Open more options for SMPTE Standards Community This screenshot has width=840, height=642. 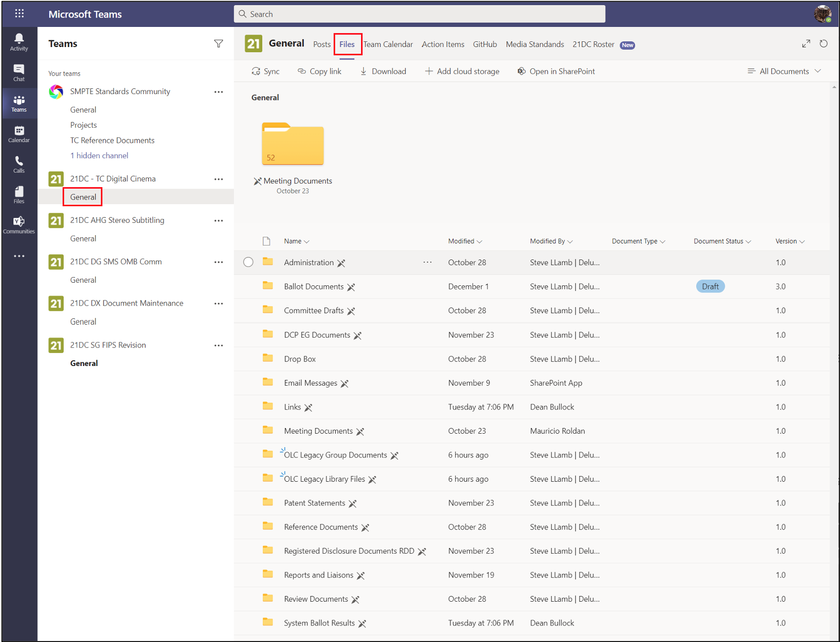click(x=219, y=92)
